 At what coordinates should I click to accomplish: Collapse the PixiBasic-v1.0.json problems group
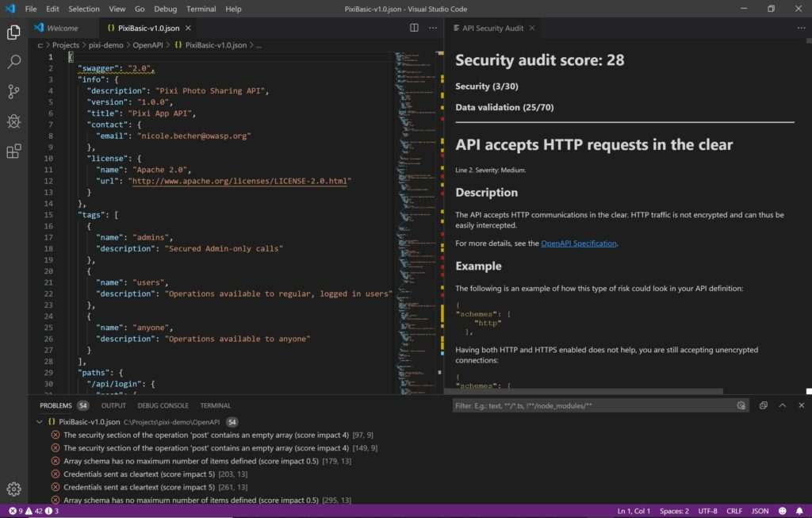pyautogui.click(x=40, y=420)
